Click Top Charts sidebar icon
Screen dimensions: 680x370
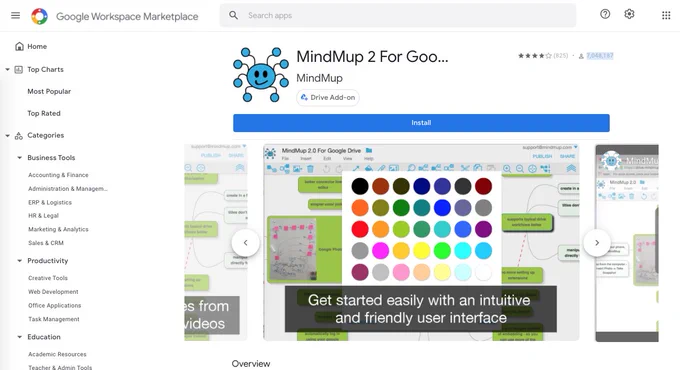18,69
